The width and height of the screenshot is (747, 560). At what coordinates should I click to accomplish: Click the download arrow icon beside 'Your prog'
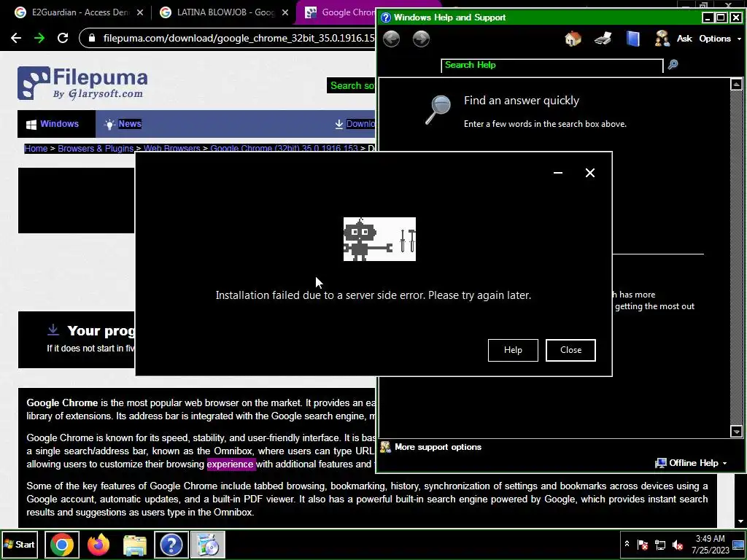pyautogui.click(x=53, y=330)
